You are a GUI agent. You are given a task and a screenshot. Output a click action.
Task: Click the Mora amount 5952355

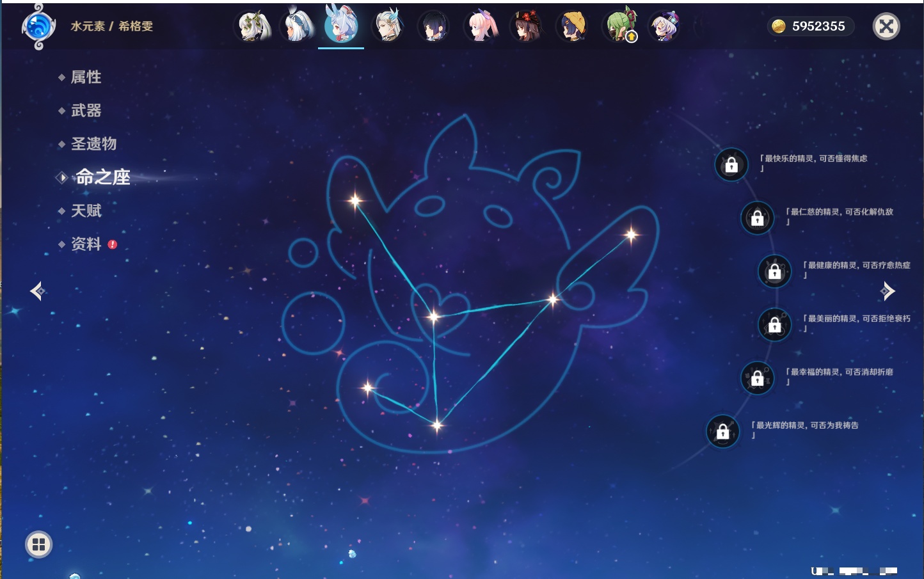[x=818, y=26]
